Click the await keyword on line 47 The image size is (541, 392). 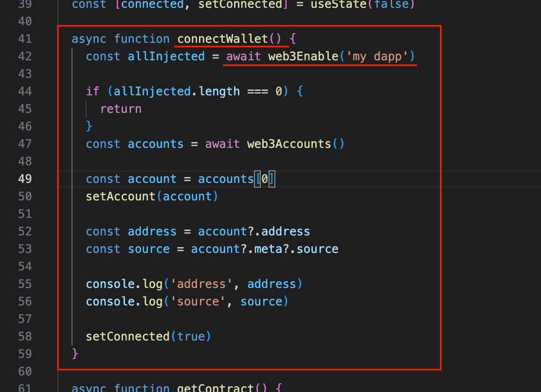pyautogui.click(x=222, y=144)
